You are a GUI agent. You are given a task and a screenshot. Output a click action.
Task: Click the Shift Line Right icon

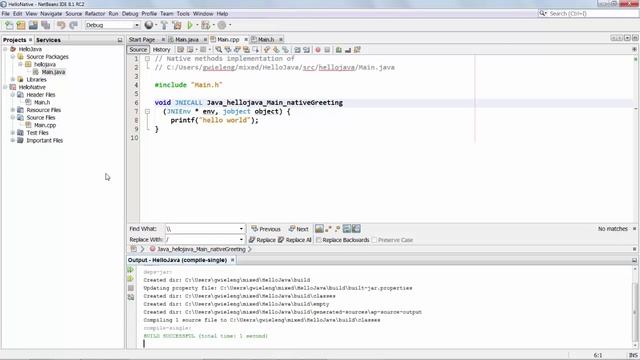click(306, 50)
